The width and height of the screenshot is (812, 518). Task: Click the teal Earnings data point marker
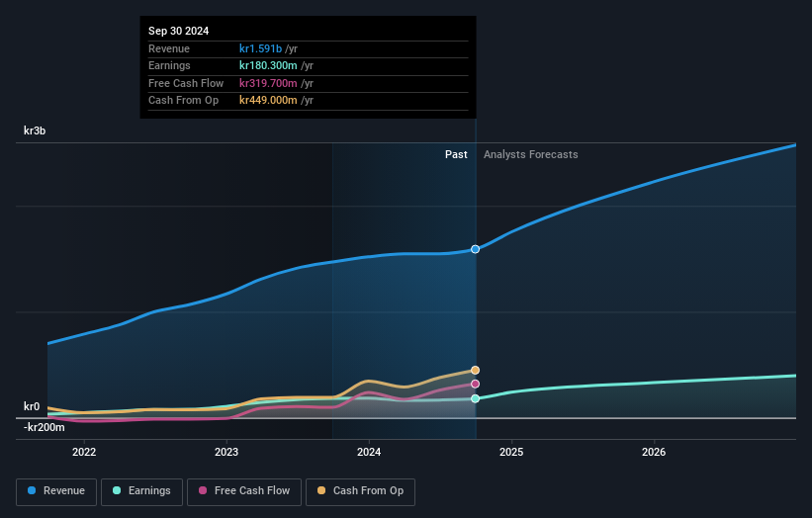tap(475, 398)
